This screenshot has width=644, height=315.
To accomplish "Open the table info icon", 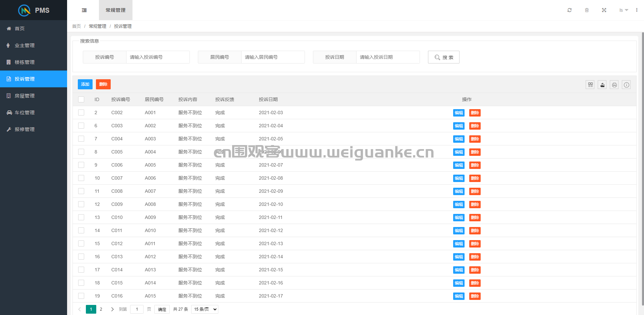I will (626, 85).
